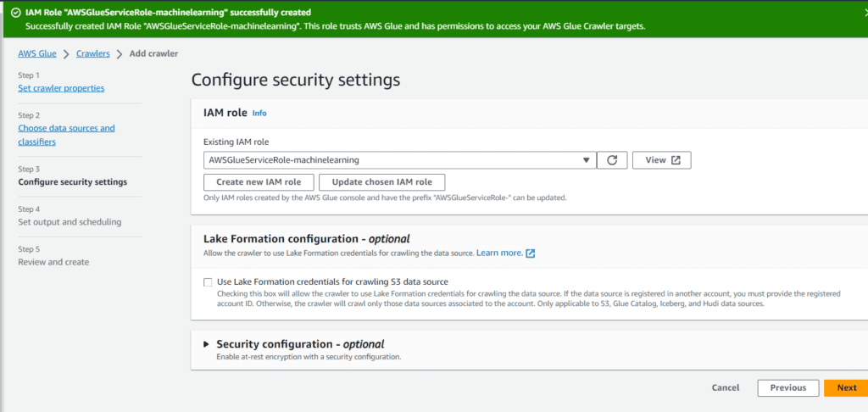This screenshot has height=412, width=868.
Task: Click the refresh icon beside the IAM role dropdown
Action: 611,160
